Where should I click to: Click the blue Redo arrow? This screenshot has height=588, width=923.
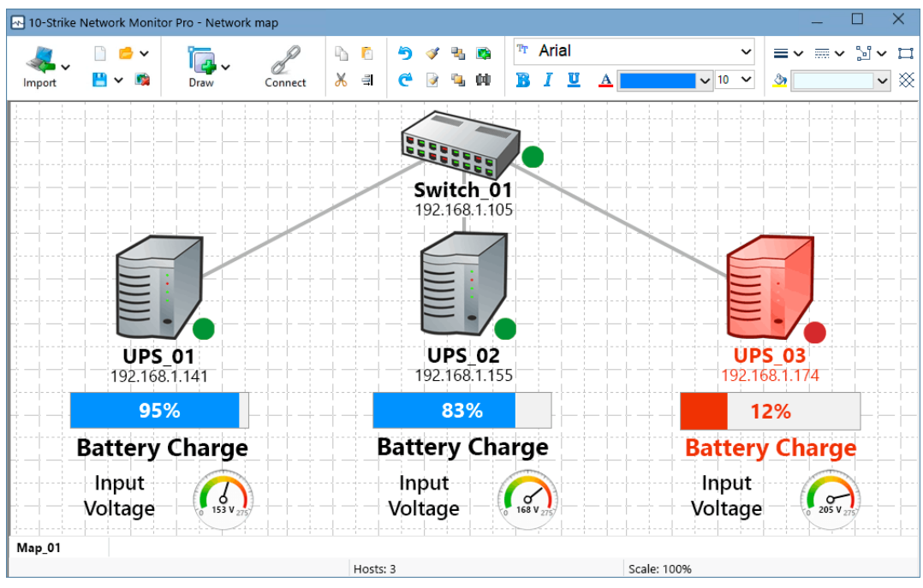pos(405,80)
